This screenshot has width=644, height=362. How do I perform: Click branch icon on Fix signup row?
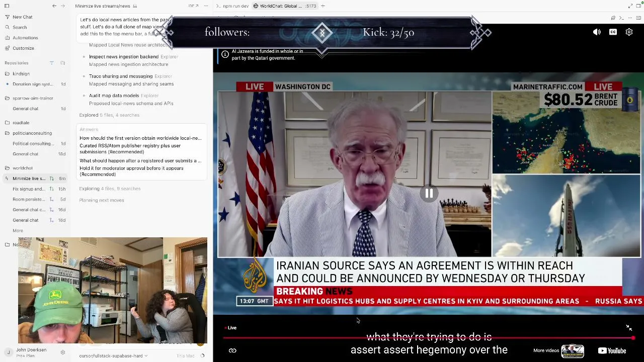[x=51, y=189]
